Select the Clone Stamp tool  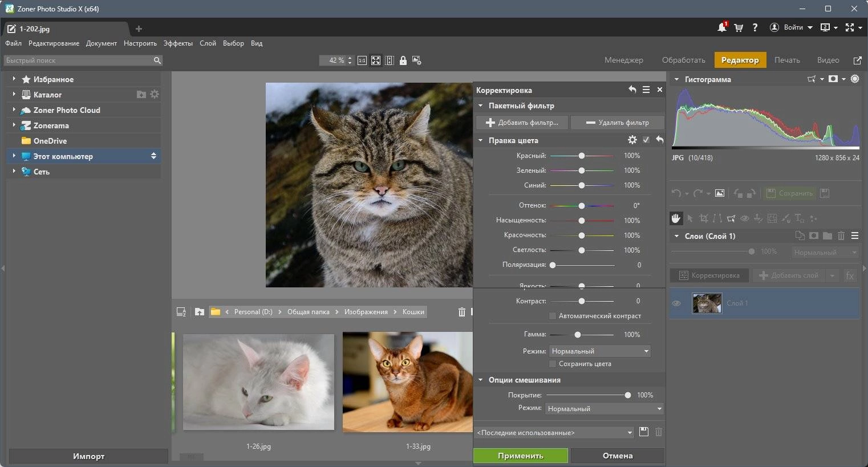(758, 218)
